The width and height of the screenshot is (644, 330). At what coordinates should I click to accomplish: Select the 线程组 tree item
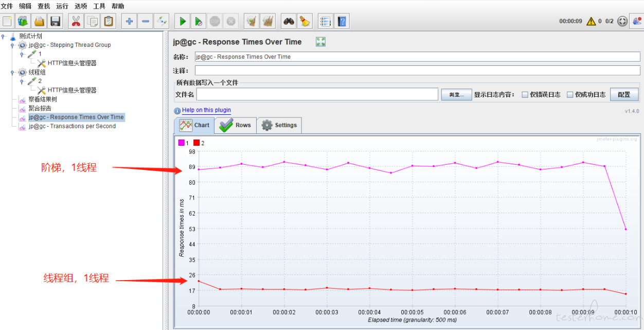click(37, 72)
